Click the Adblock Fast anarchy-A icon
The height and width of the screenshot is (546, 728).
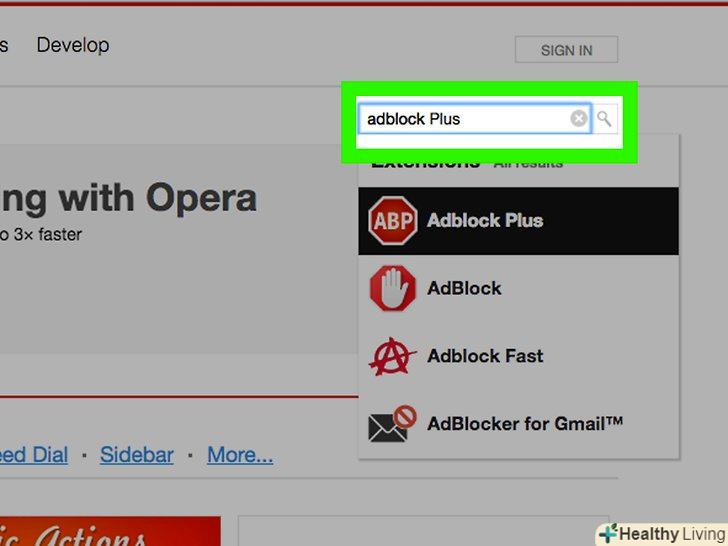coord(392,356)
